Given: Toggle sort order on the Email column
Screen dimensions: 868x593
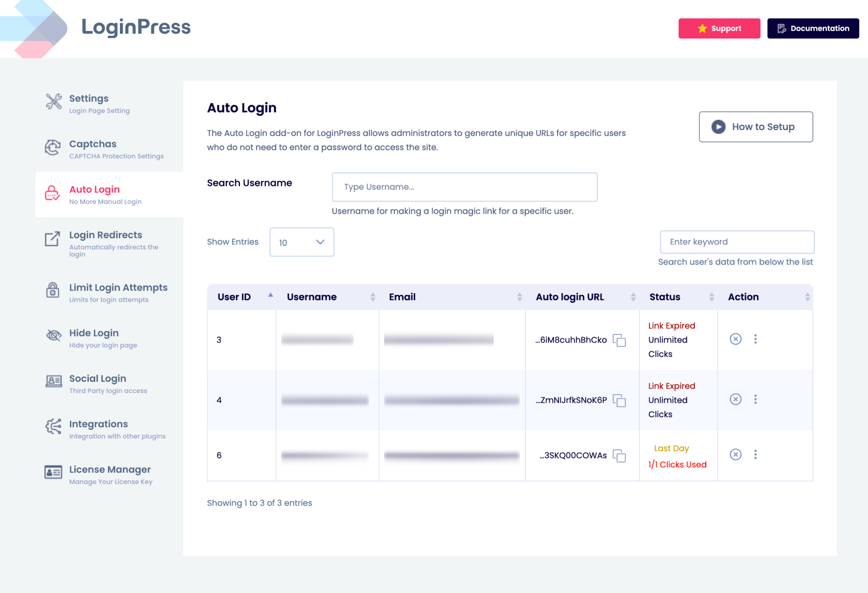Looking at the screenshot, I should click(518, 297).
